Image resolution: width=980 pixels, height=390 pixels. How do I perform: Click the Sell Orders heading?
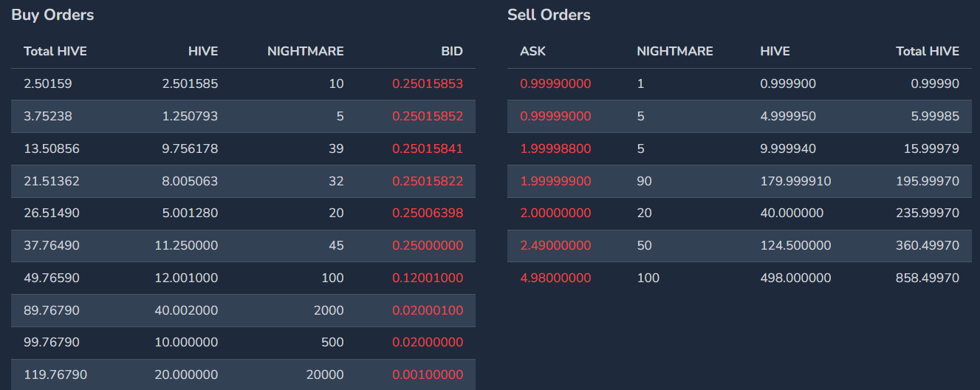click(549, 15)
